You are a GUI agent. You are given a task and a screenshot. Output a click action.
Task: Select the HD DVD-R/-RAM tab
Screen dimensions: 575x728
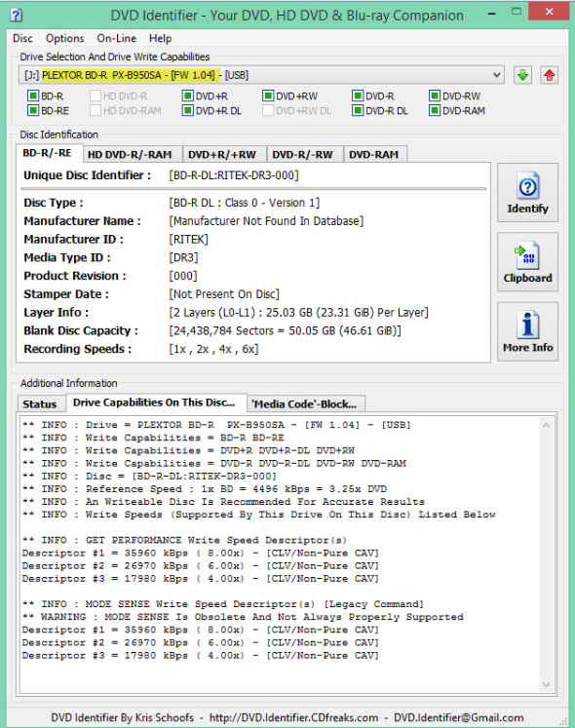coord(130,155)
